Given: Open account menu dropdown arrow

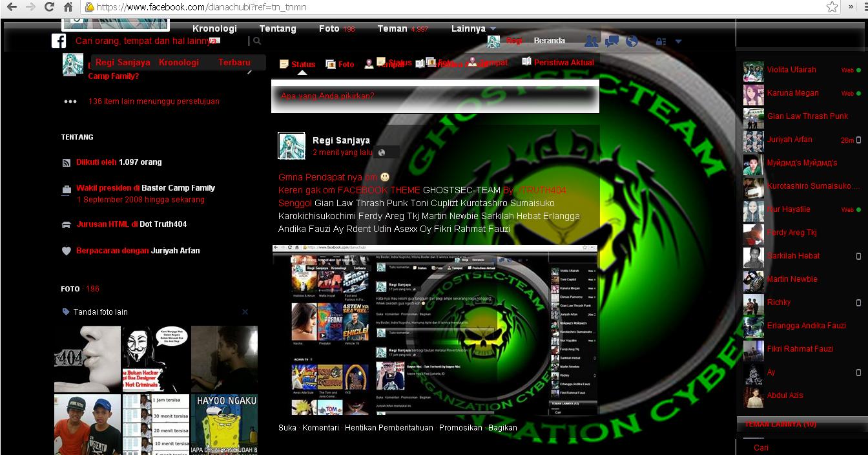Looking at the screenshot, I should click(x=678, y=41).
